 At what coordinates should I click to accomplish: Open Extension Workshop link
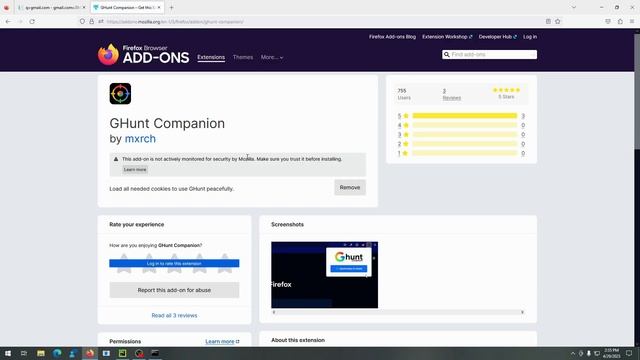pyautogui.click(x=447, y=37)
